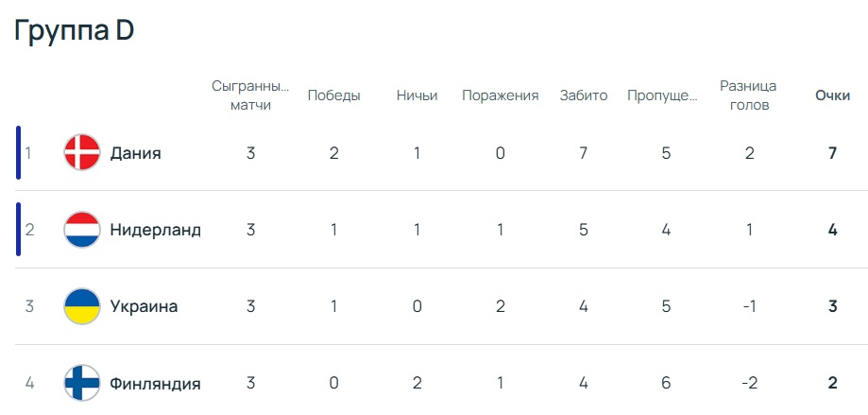
Task: Click the Ukraine flag icon
Action: pyautogui.click(x=82, y=306)
